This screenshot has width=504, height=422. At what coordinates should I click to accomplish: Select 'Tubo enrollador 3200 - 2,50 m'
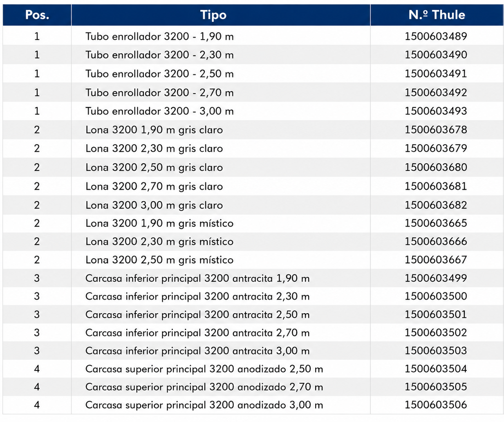pos(159,74)
